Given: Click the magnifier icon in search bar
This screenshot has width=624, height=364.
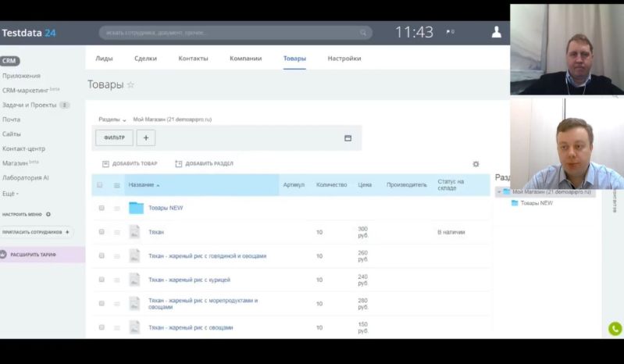Looking at the screenshot, I should pos(363,33).
